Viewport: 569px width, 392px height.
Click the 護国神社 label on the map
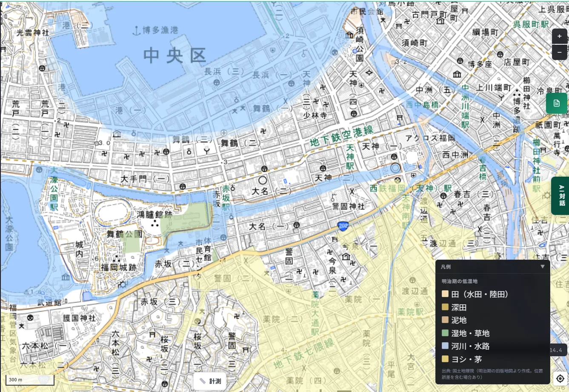(79, 318)
